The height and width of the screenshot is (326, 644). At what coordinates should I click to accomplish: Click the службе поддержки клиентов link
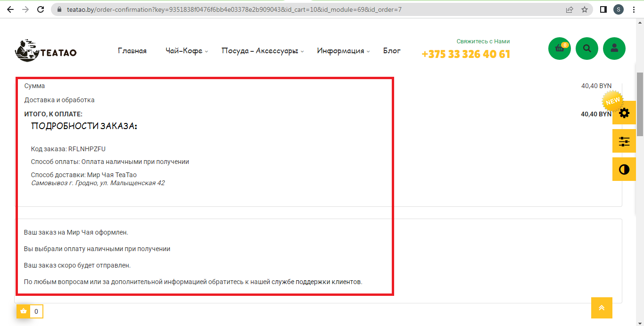tap(328, 282)
